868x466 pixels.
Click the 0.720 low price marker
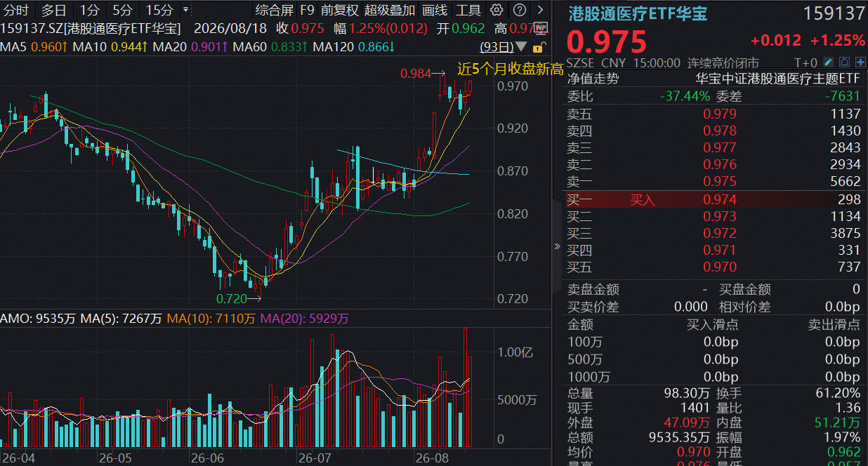[x=231, y=298]
